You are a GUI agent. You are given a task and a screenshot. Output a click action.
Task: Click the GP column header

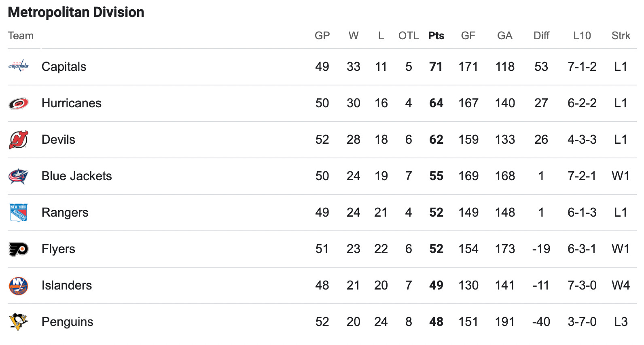322,36
